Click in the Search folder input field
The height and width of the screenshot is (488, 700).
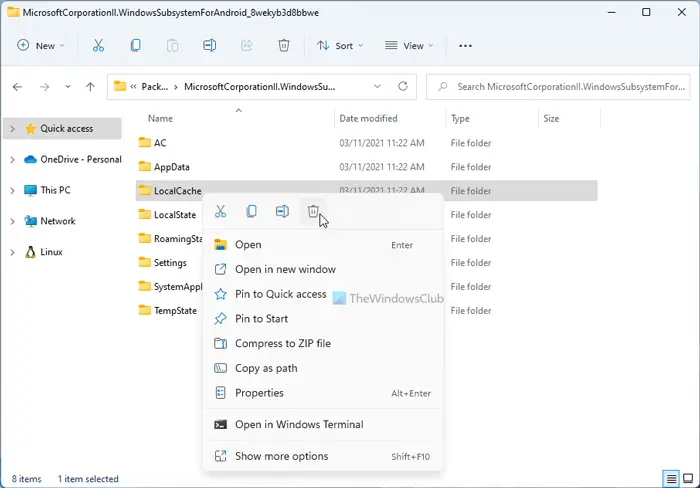pos(558,87)
